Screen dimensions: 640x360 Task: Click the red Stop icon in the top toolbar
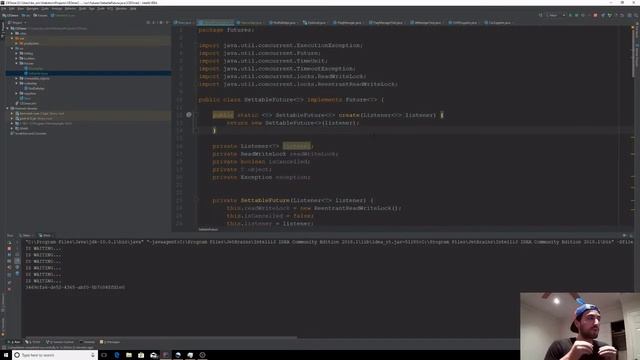pos(595,16)
